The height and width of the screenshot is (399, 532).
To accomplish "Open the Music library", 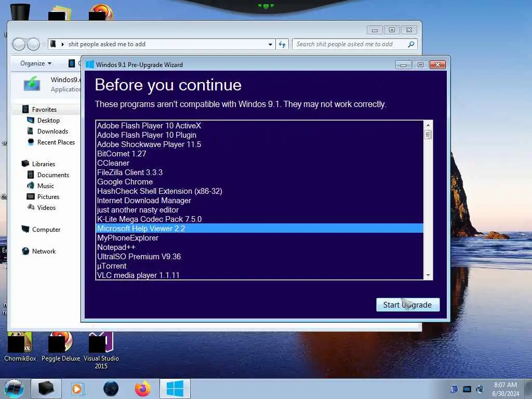I will pos(46,185).
